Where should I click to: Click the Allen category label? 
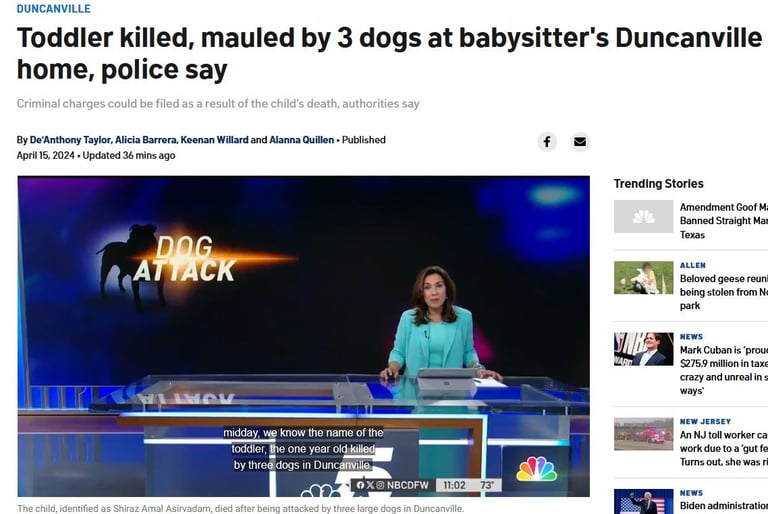[x=693, y=265]
